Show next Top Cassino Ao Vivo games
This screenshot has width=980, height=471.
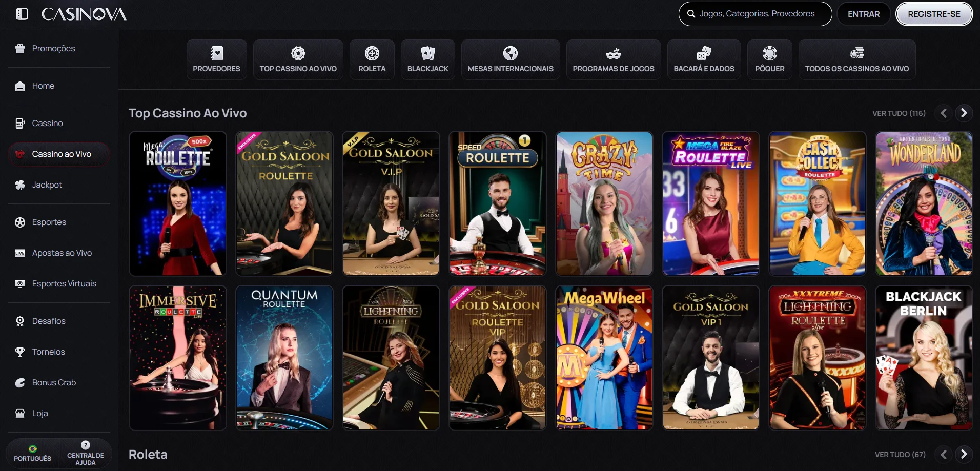pyautogui.click(x=964, y=113)
